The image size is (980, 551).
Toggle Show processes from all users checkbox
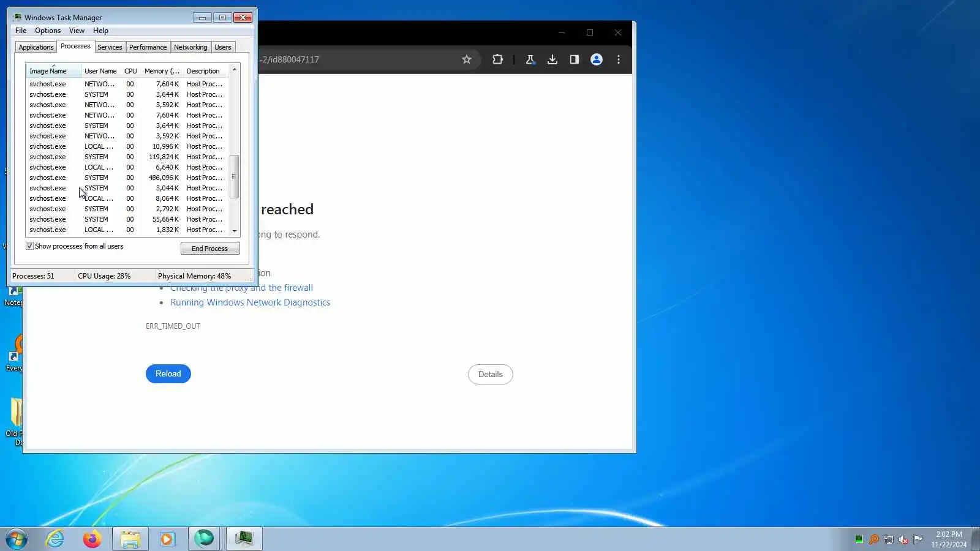29,246
